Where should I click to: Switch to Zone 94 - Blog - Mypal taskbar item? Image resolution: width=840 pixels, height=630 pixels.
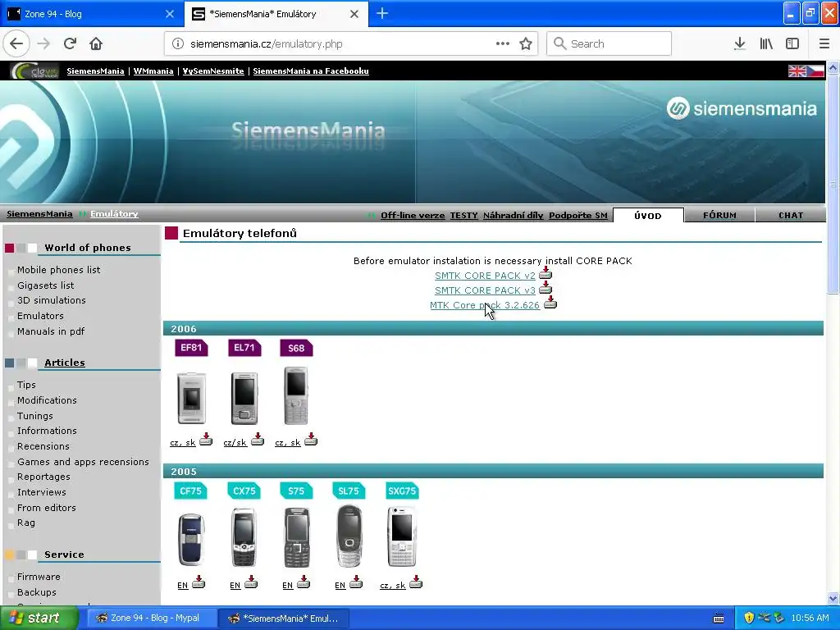click(152, 619)
